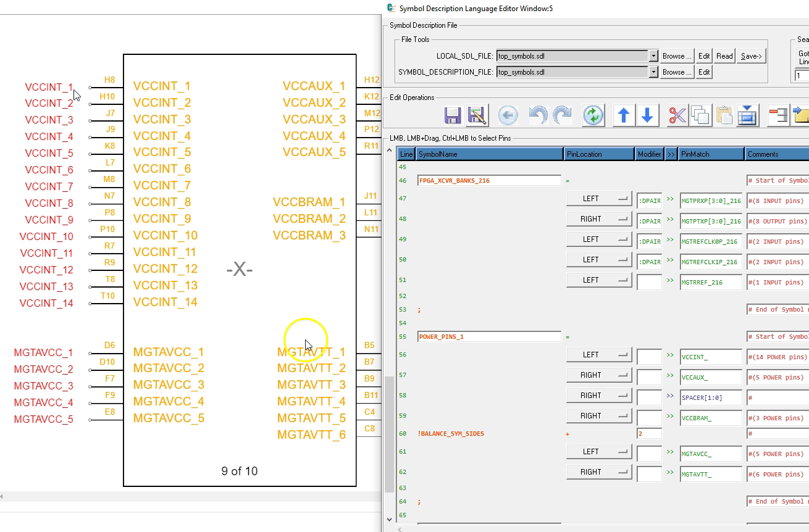Image resolution: width=809 pixels, height=532 pixels.
Task: Click the blue circular back arrow icon
Action: 508,115
